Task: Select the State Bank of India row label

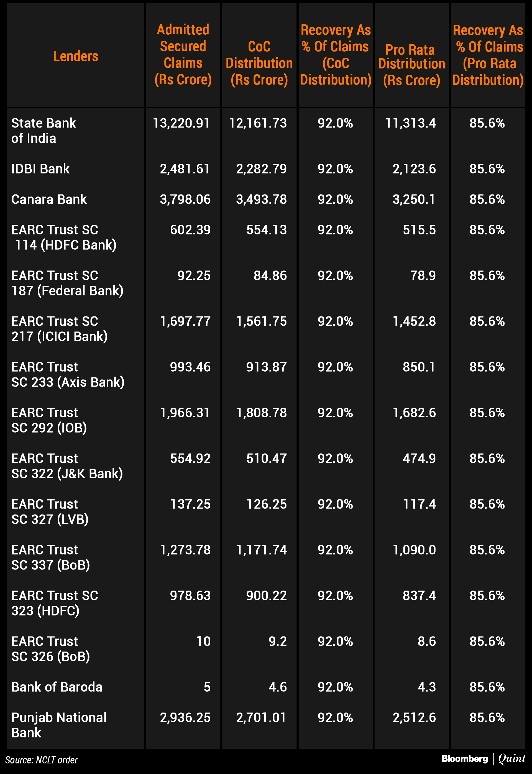Action: (43, 130)
